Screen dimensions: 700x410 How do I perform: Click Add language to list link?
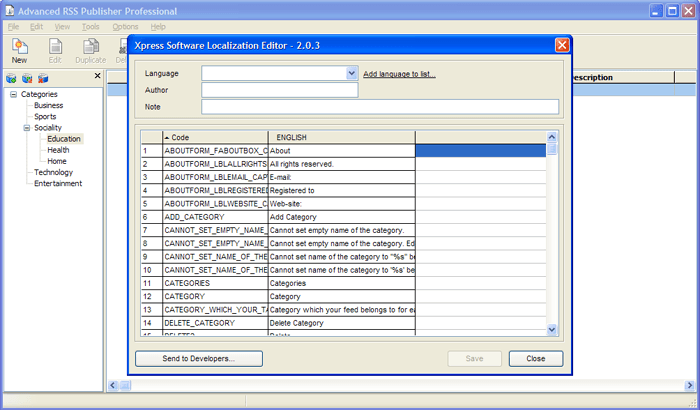click(399, 74)
